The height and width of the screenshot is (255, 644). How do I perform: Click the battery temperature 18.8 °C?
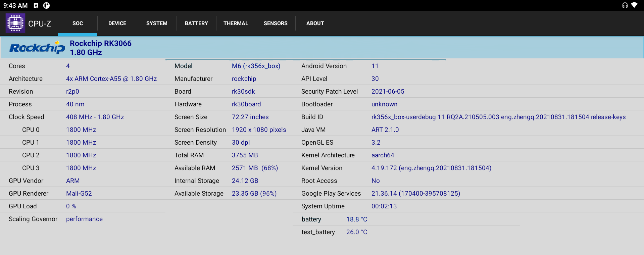[357, 219]
